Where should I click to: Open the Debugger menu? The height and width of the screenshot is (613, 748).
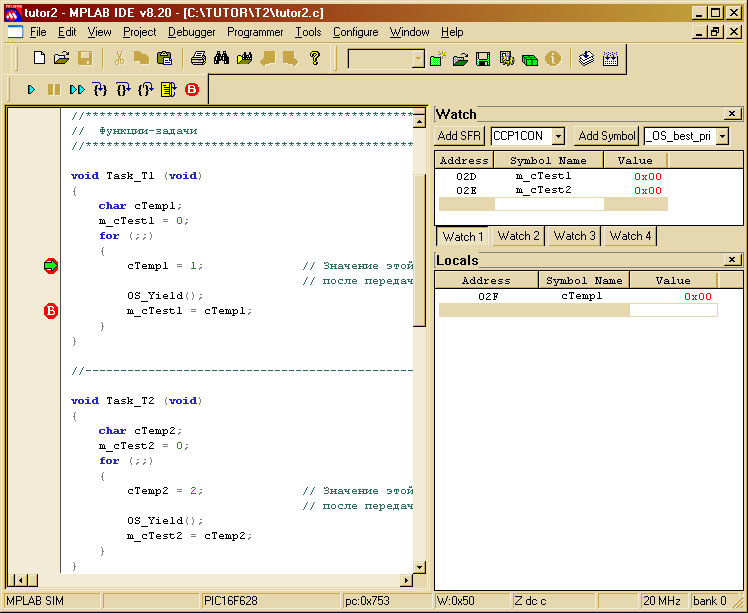191,32
